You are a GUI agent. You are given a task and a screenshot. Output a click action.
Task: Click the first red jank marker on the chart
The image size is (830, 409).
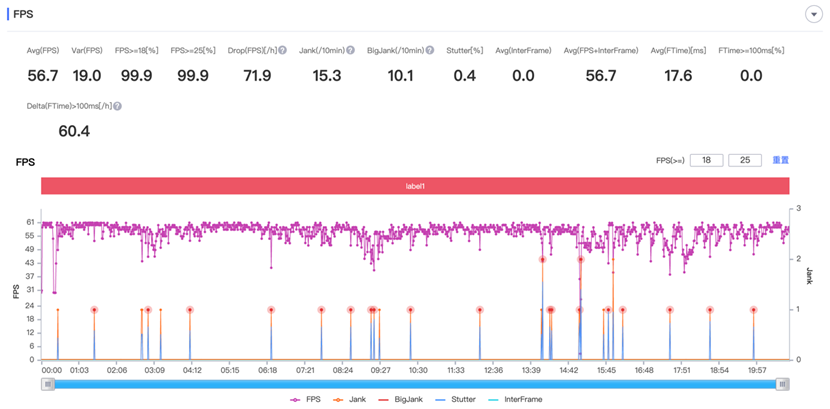click(94, 310)
